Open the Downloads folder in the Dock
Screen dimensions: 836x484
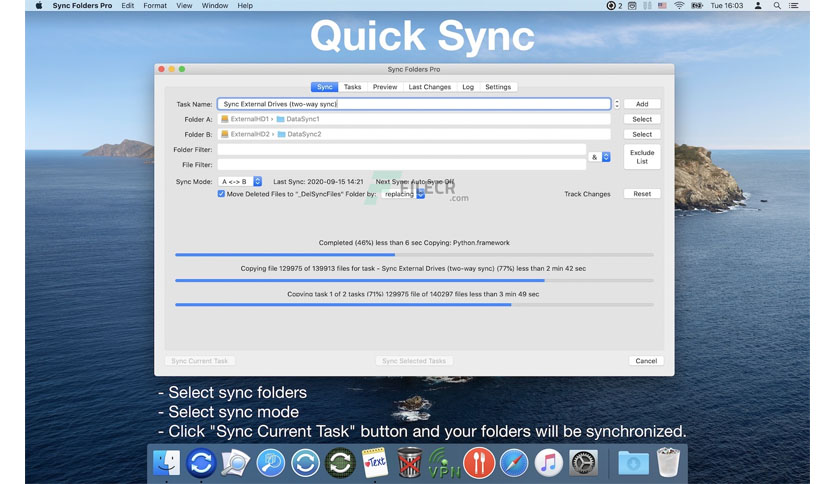pos(633,463)
